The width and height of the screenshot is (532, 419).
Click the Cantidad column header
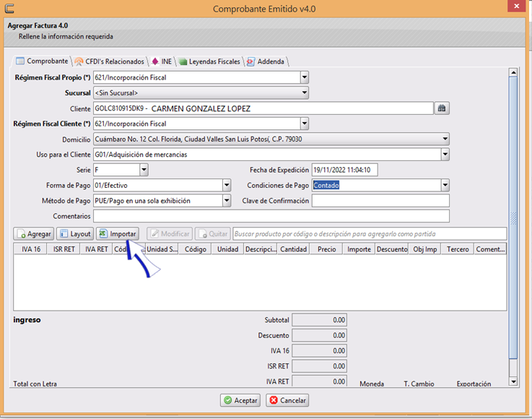294,249
